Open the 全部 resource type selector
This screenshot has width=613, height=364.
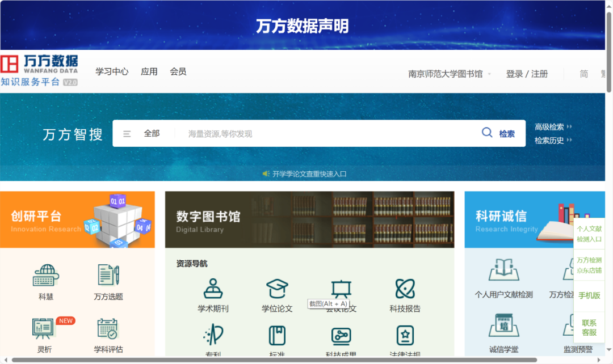152,134
